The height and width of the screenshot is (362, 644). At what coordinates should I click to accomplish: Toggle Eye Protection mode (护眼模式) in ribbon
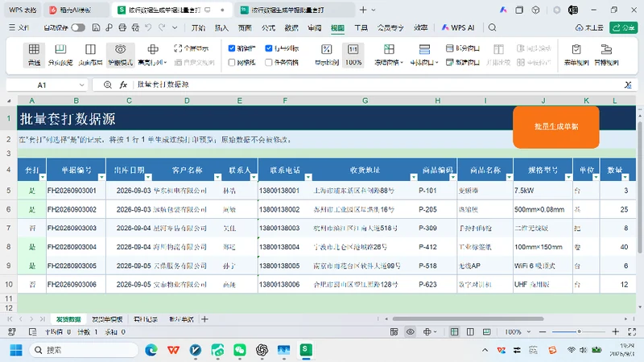click(120, 55)
